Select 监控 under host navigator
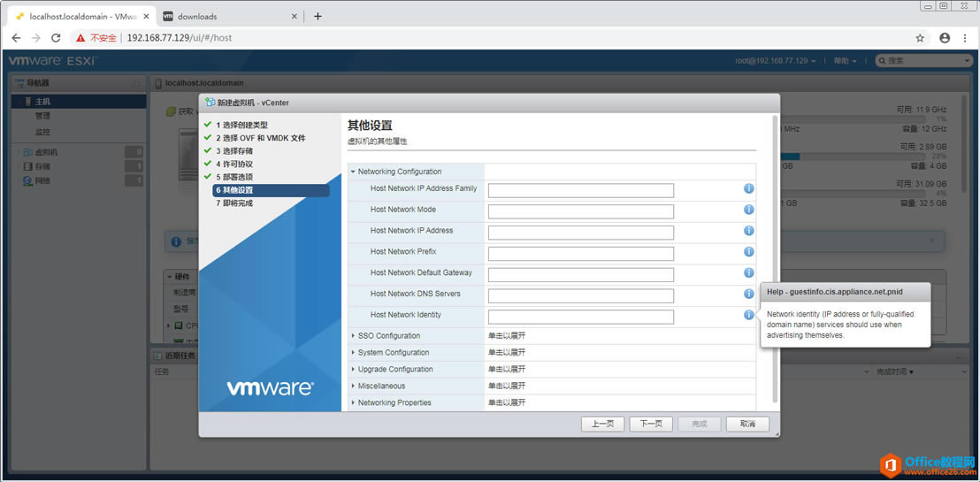Screen dimensions: 980x482 tap(42, 132)
